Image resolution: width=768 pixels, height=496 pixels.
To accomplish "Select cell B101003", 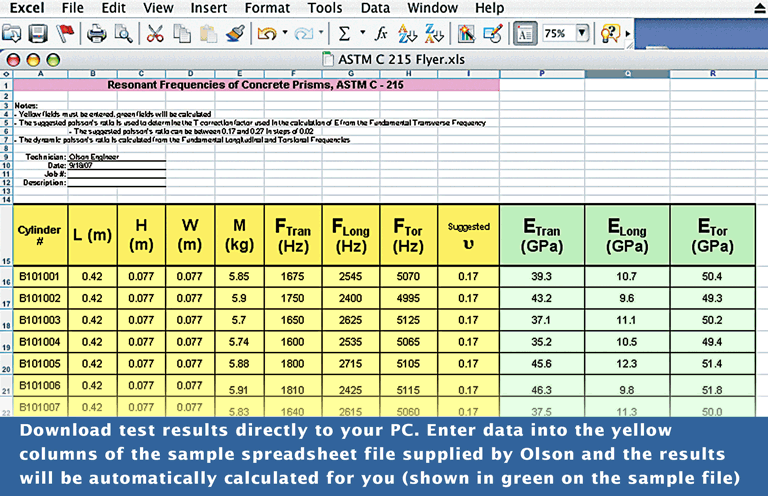I will 40,320.
